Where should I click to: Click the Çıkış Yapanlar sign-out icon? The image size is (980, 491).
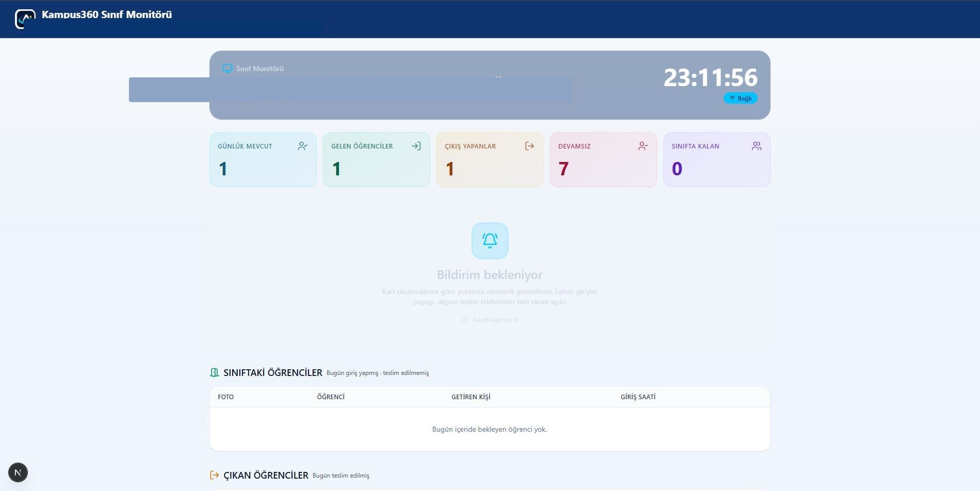(530, 146)
